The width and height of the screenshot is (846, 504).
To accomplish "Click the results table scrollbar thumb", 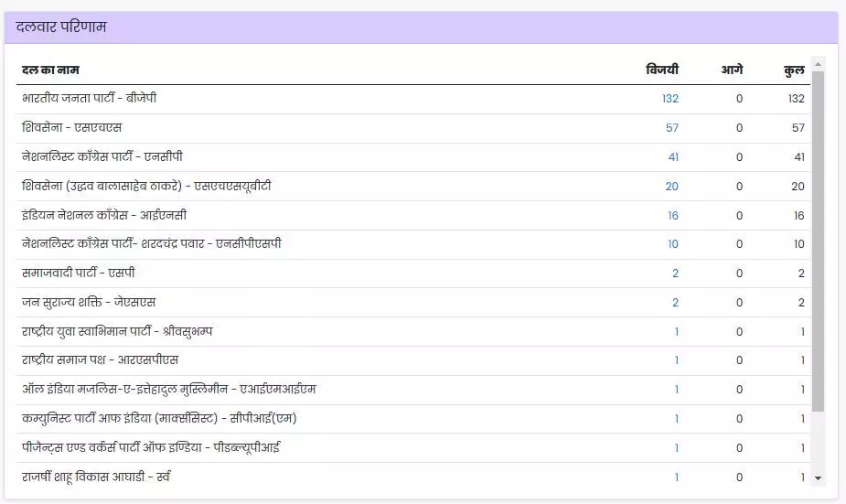I will click(818, 241).
